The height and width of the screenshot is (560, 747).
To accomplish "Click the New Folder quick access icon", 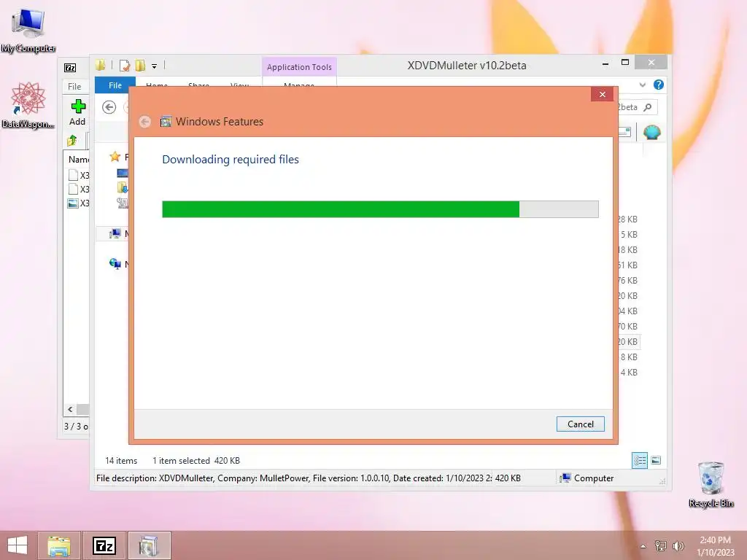I will coord(141,66).
